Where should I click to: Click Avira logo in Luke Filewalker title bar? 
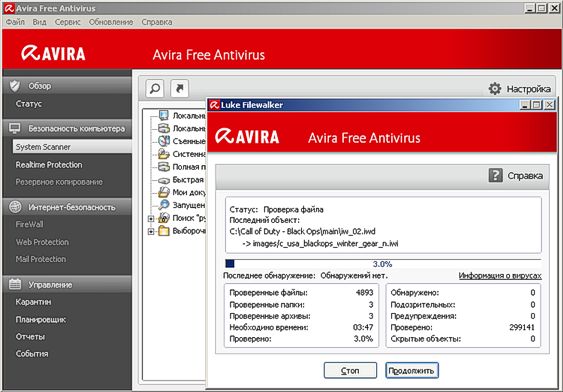(214, 105)
